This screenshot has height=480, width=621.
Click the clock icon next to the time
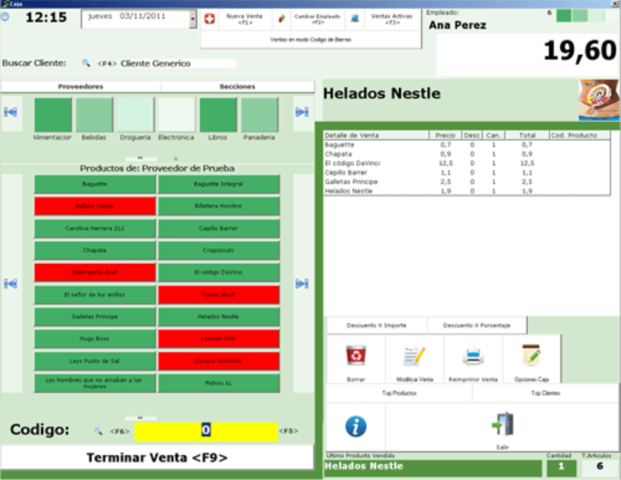pos(5,17)
